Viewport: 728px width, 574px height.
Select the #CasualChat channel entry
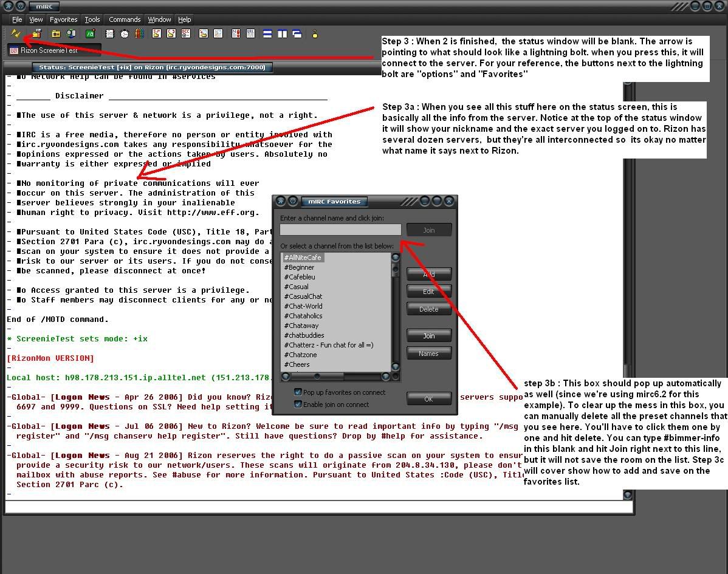[303, 296]
